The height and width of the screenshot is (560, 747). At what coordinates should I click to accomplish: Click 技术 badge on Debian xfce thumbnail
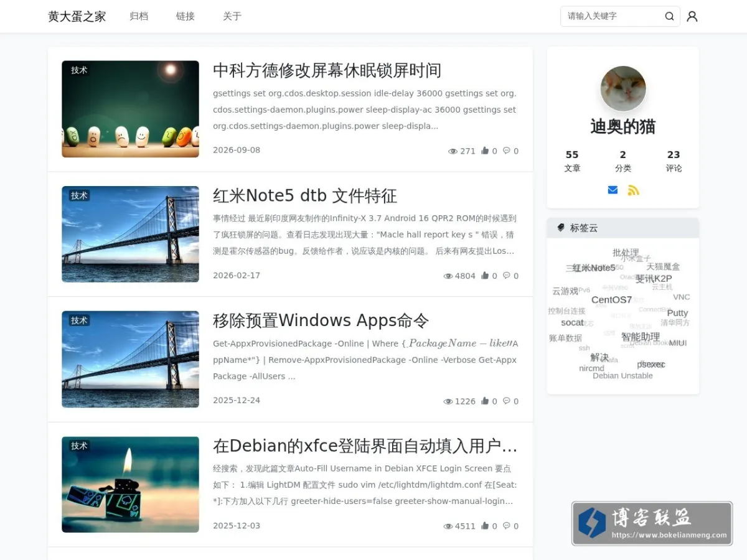pyautogui.click(x=79, y=446)
